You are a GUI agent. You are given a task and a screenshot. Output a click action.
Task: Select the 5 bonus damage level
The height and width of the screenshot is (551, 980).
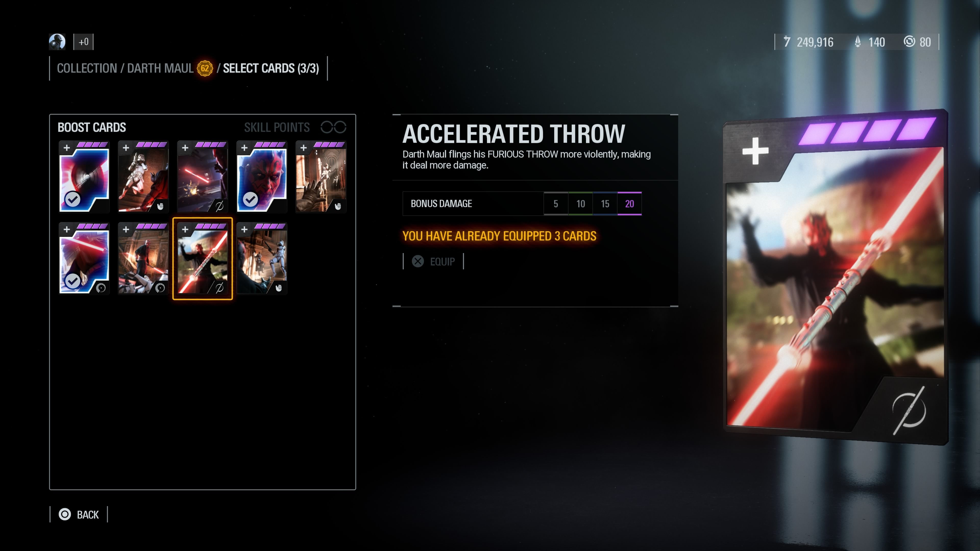coord(556,204)
